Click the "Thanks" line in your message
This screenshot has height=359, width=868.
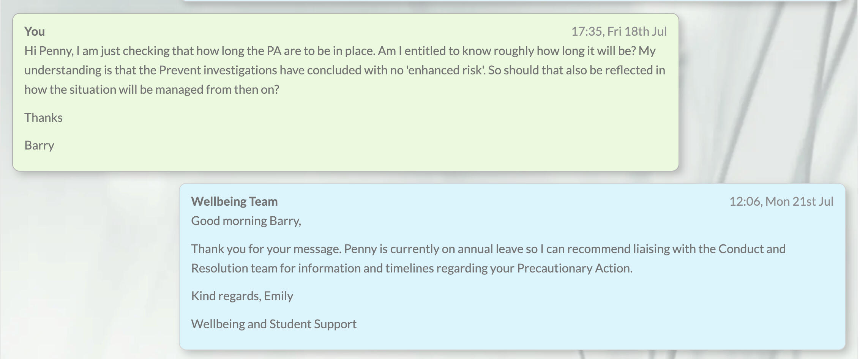click(43, 118)
